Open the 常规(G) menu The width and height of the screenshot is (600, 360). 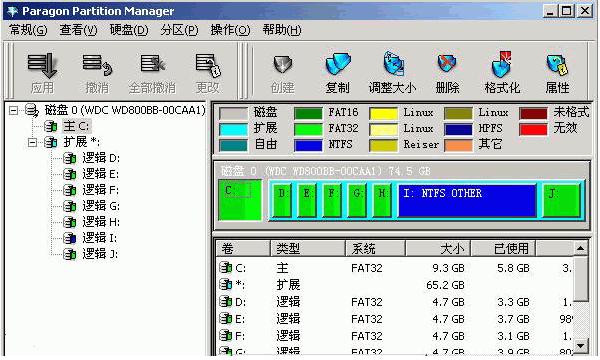[28, 30]
